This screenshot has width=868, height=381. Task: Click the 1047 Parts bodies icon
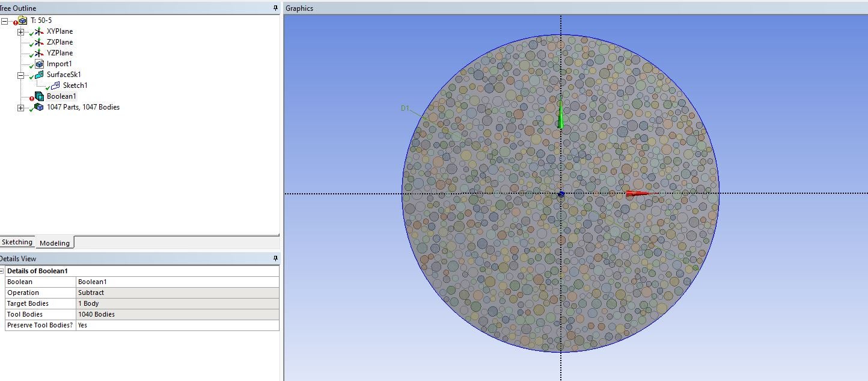tap(39, 107)
